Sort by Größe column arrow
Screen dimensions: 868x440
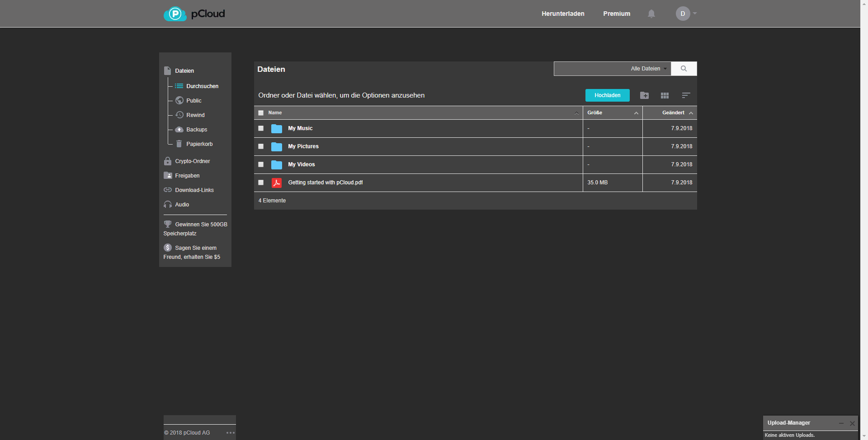(636, 113)
